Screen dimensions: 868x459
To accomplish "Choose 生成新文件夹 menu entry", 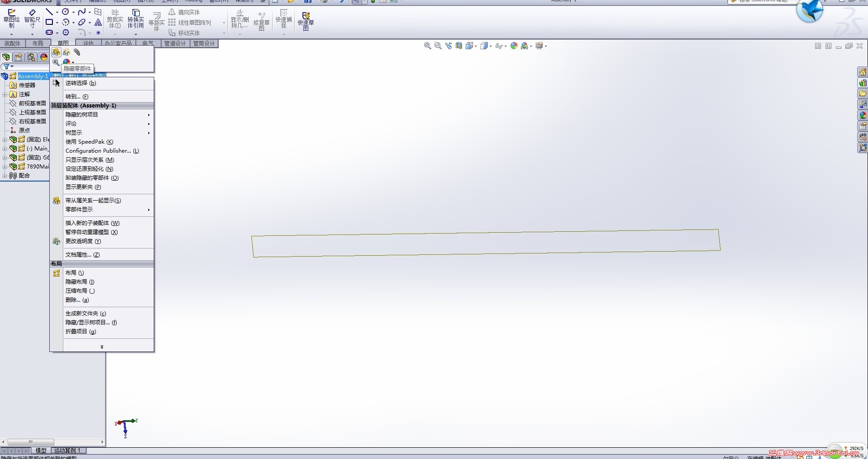I will pos(102,314).
